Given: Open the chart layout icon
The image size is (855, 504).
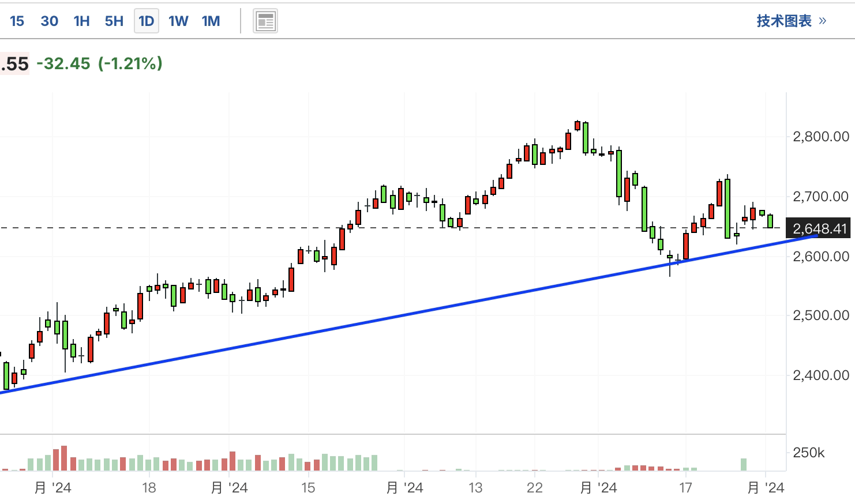Looking at the screenshot, I should (x=265, y=21).
